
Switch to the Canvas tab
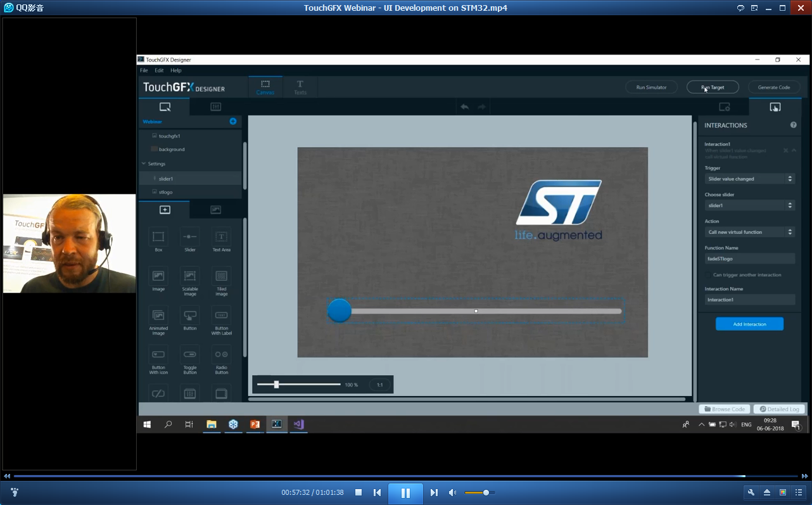tap(265, 87)
